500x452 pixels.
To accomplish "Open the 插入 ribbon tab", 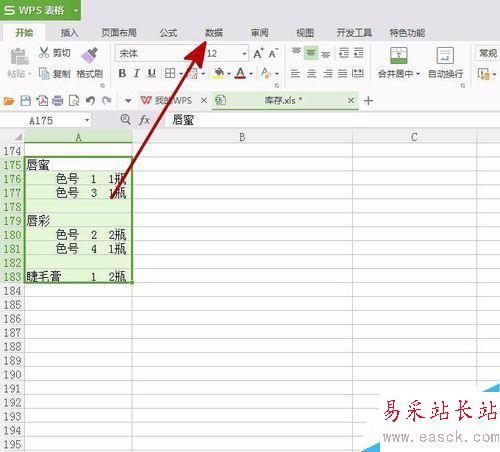I will pyautogui.click(x=70, y=33).
